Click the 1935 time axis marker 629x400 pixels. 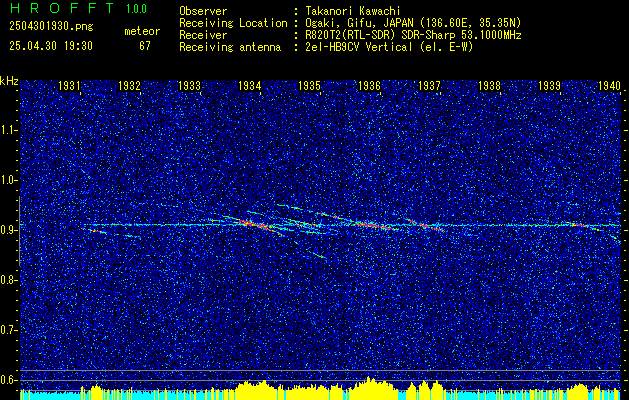click(309, 85)
